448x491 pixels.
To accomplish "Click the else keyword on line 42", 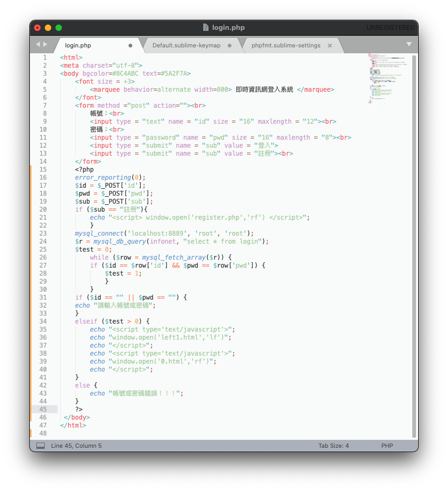I will (x=82, y=385).
